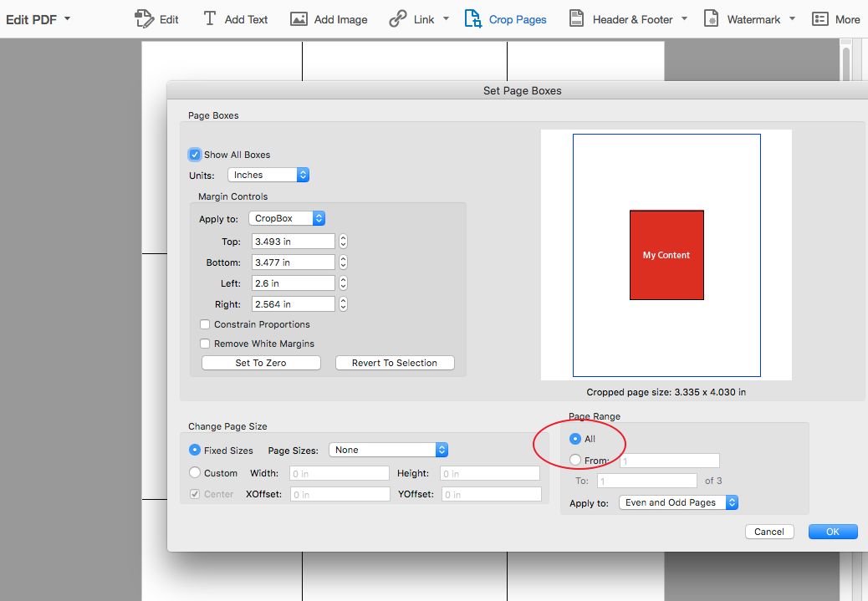Expand the Link dropdown arrow
Image resolution: width=868 pixels, height=601 pixels.
tap(446, 19)
